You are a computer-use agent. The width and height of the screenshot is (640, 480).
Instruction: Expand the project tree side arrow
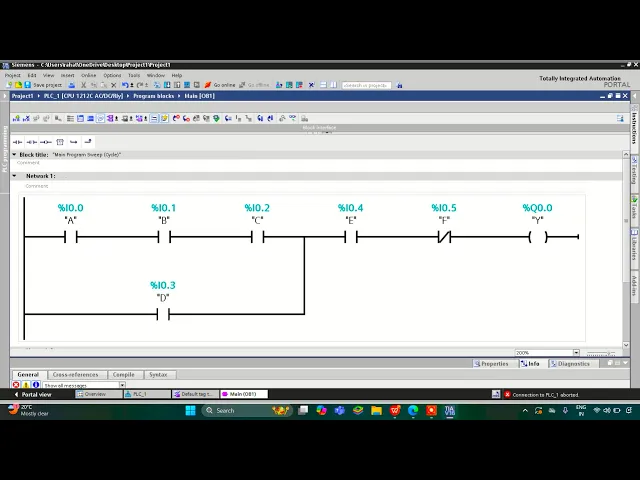point(5,96)
